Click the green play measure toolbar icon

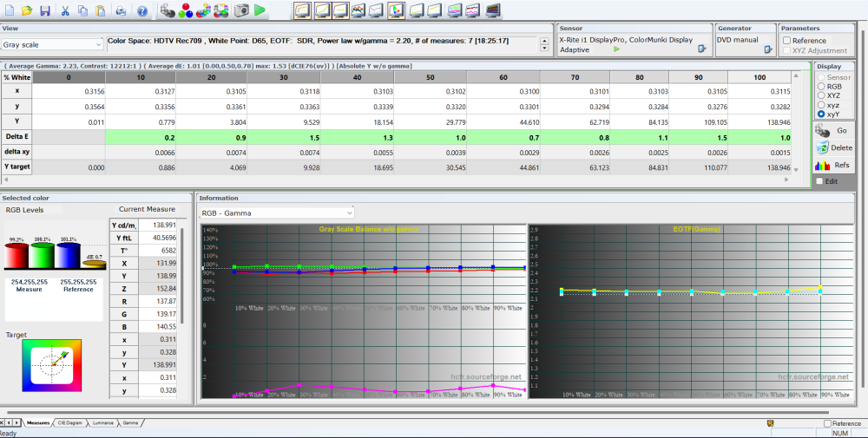260,10
